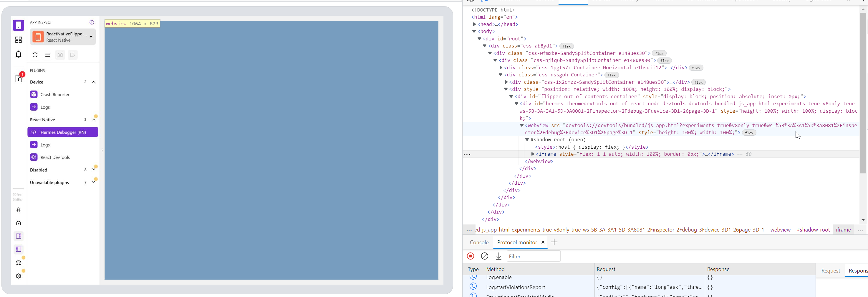Viewport: 868px width, 297px height.
Task: Switch to the Console tab
Action: click(479, 242)
